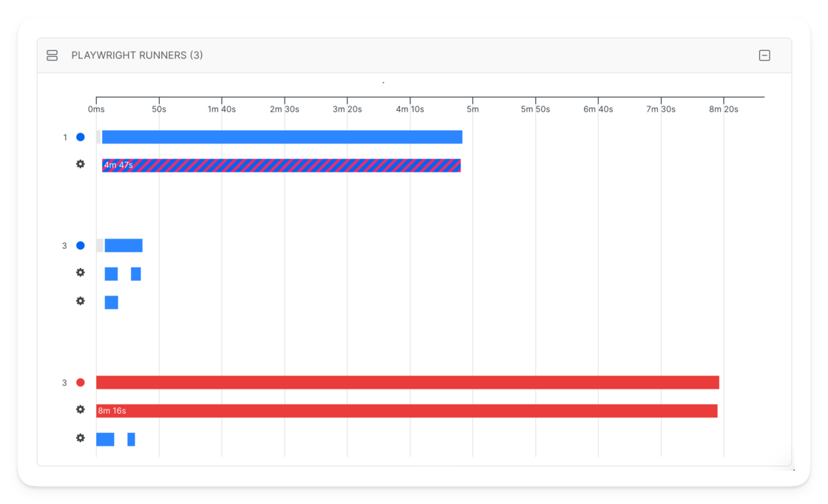Click the blue status dot of runner 1
Viewport: 828px width, 504px height.
[81, 137]
